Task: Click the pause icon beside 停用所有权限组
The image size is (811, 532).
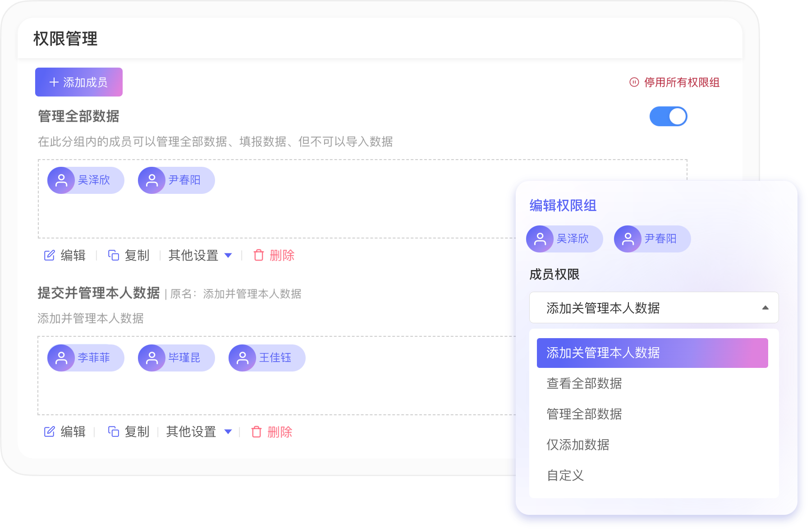Action: 634,82
